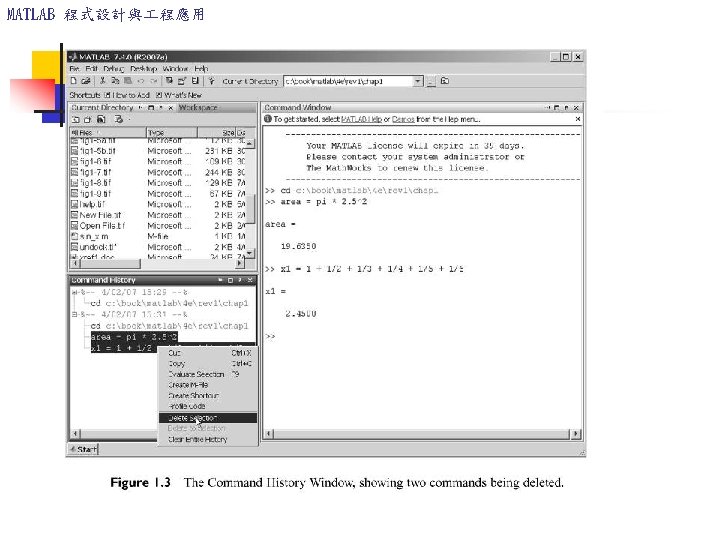The image size is (720, 540).
Task: Undock the Command History panel
Action: coord(240,280)
